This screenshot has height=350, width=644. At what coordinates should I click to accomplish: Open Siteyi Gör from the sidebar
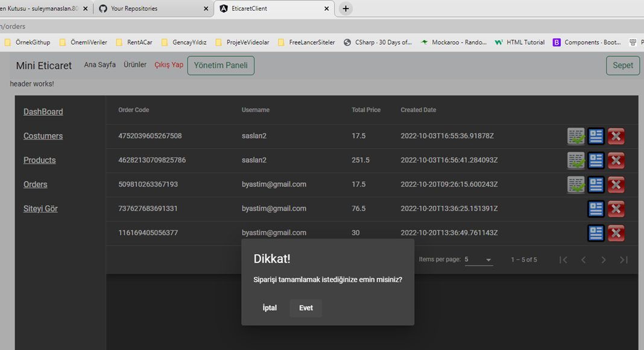point(40,208)
